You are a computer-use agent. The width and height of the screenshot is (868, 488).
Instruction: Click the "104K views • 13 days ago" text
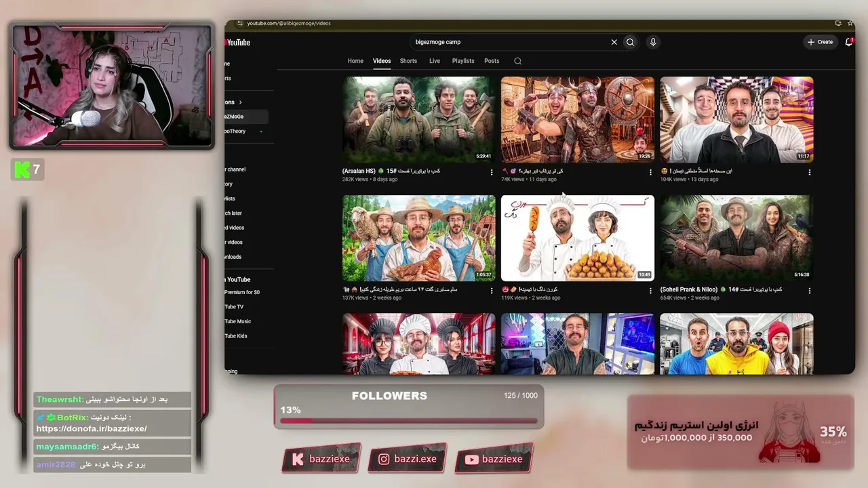pyautogui.click(x=689, y=180)
